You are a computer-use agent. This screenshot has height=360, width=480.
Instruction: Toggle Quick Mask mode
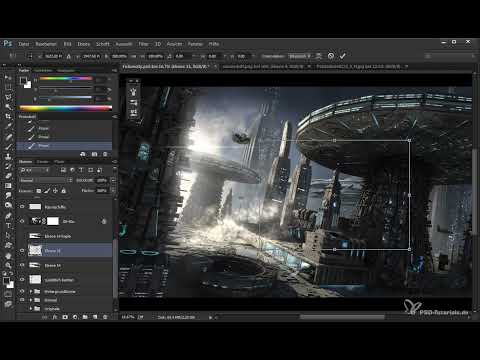(8, 294)
